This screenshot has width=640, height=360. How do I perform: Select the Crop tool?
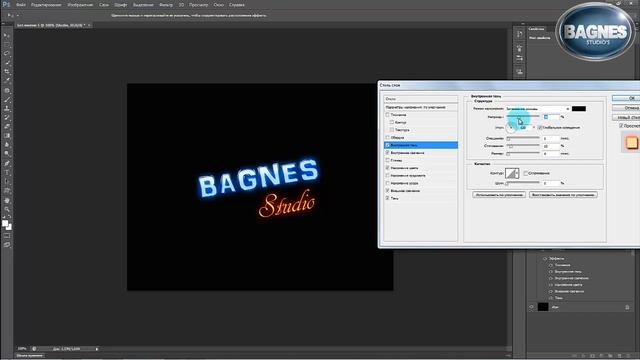[x=7, y=71]
